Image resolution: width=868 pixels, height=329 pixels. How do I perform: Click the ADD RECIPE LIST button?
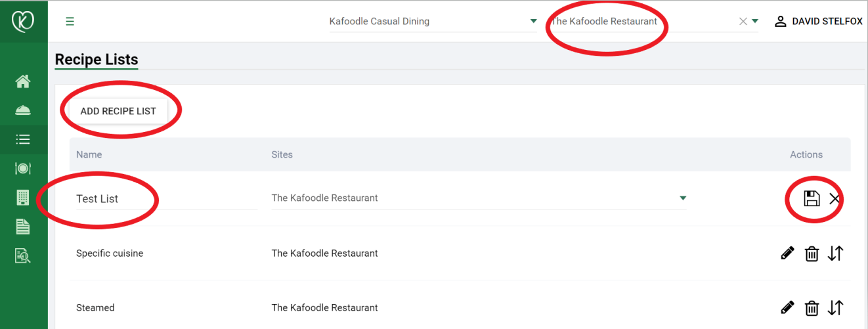tap(118, 111)
